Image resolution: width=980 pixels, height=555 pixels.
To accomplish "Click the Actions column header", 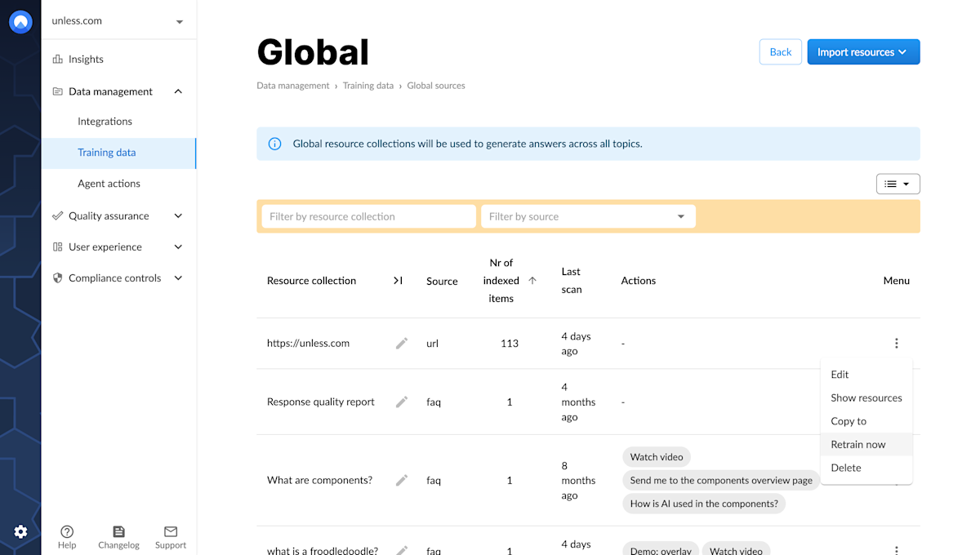I will 639,281.
